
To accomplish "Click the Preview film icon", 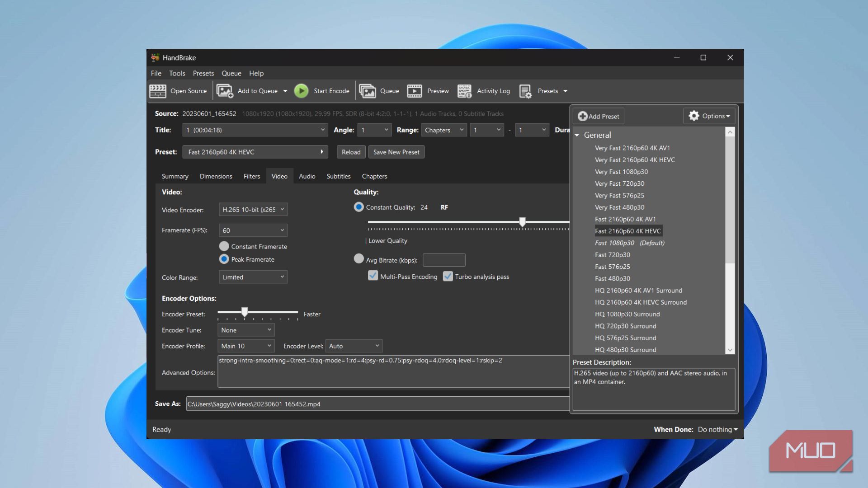I will (x=415, y=91).
